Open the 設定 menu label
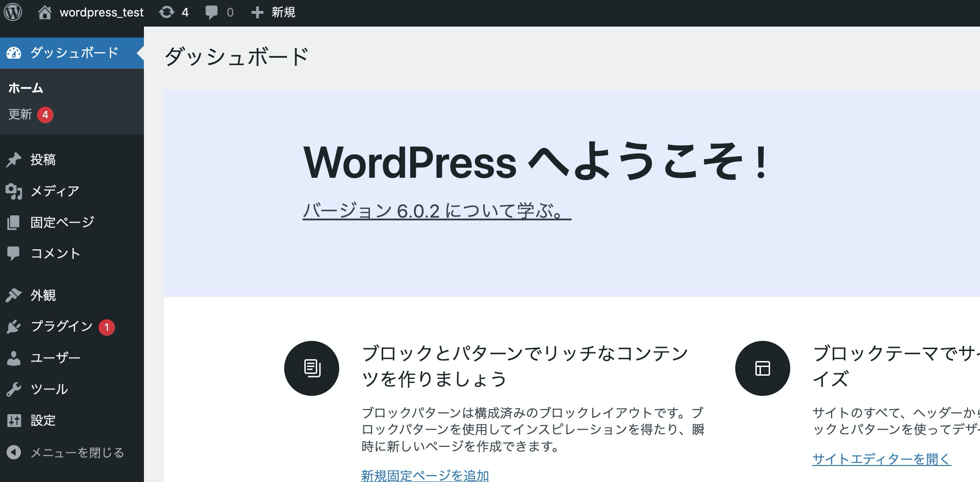Viewport: 980px width, 482px height. pyautogui.click(x=43, y=421)
